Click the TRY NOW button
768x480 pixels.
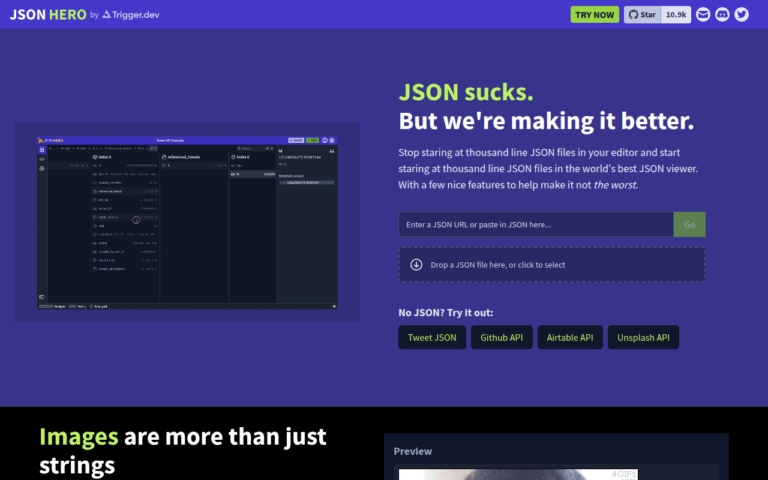[595, 15]
